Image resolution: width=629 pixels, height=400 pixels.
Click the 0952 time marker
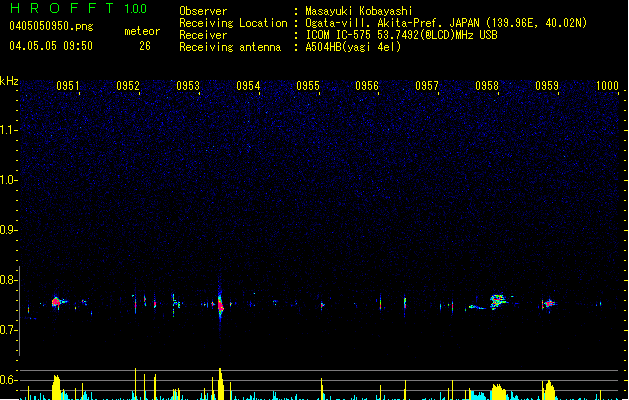point(128,86)
